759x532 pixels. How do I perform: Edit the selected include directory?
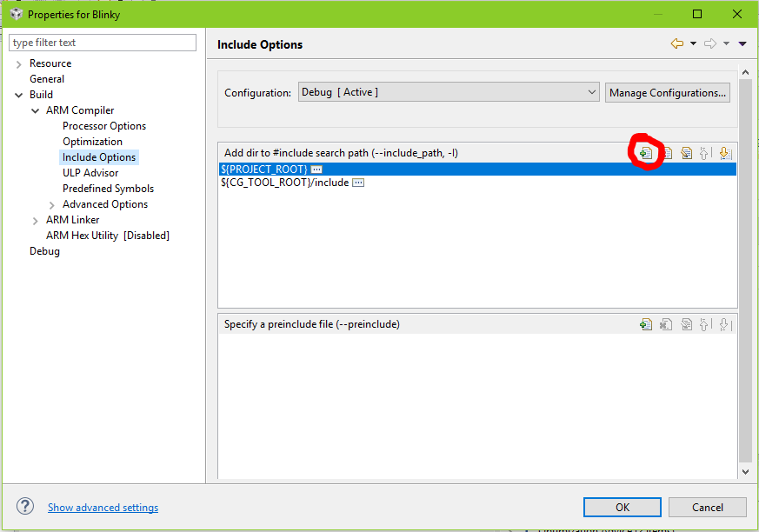pos(686,153)
